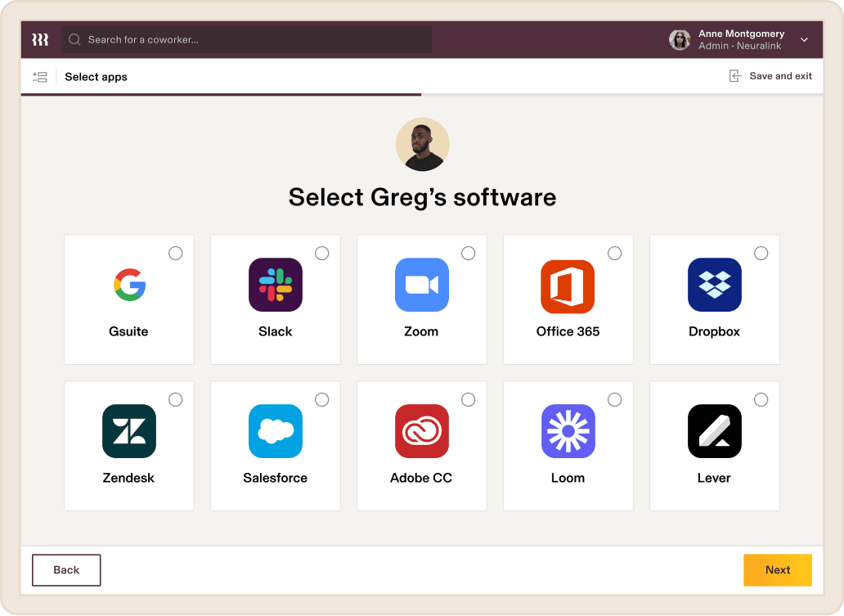Select the Salesforce app icon
The height and width of the screenshot is (616, 844).
[x=275, y=431]
